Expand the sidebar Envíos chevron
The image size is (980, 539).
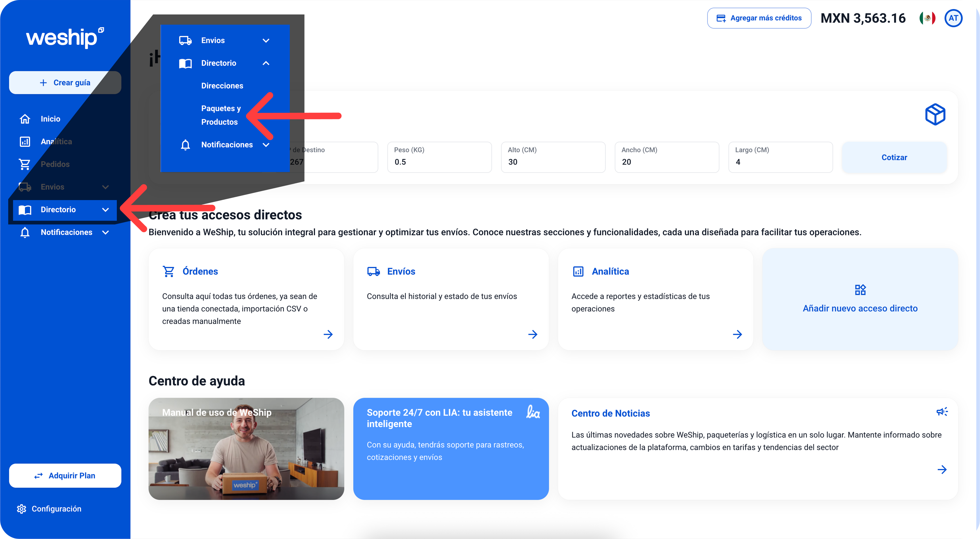coord(105,187)
